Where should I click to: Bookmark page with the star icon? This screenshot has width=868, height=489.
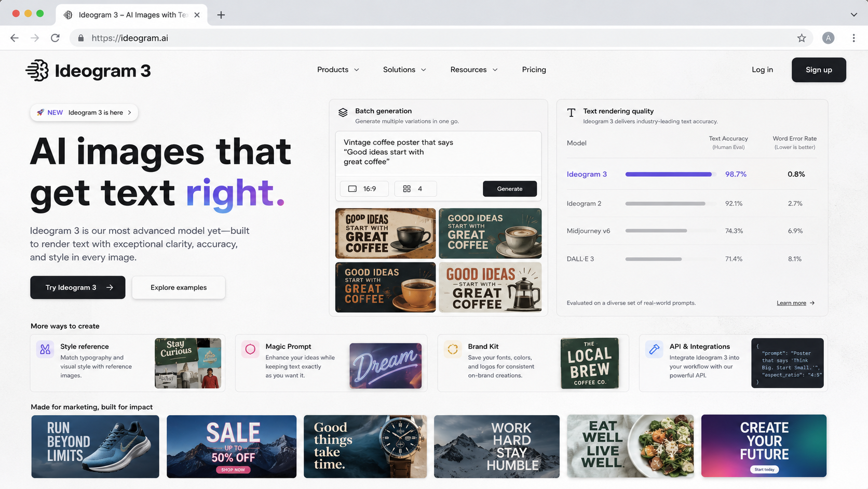802,38
